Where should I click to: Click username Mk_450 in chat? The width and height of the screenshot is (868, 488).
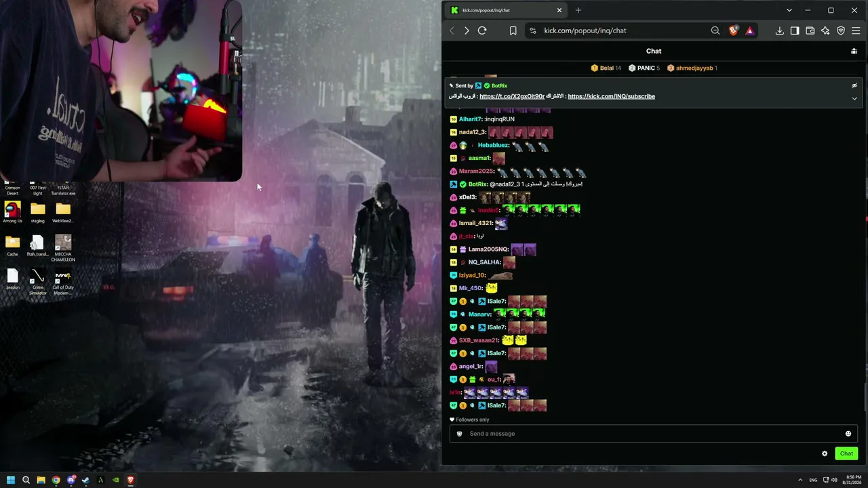point(471,288)
